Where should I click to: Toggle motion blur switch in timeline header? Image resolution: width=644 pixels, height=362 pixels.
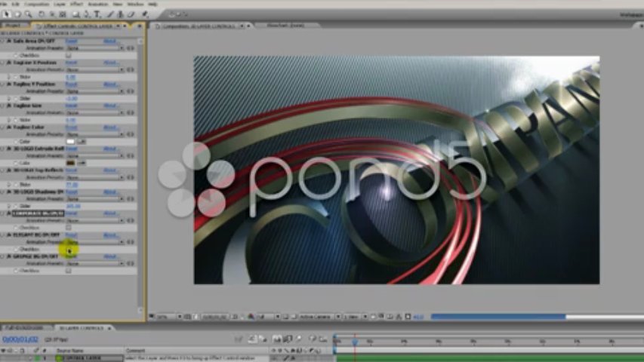click(298, 339)
